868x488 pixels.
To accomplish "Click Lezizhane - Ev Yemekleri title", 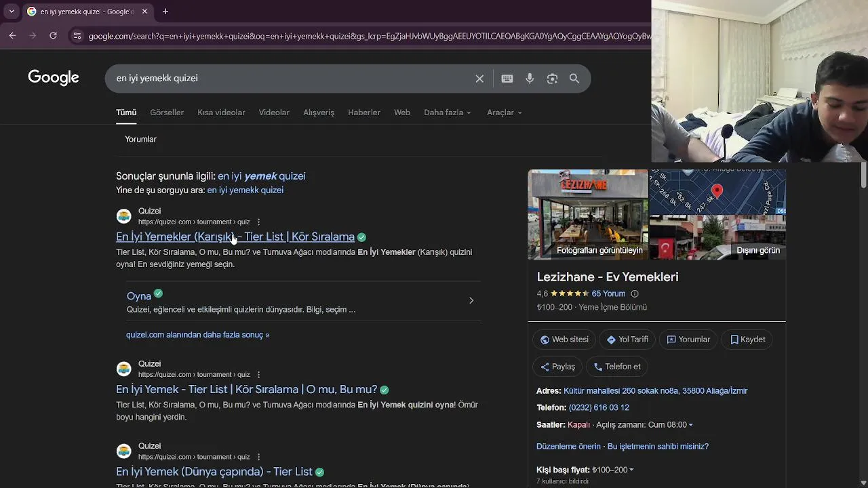I will pyautogui.click(x=608, y=277).
